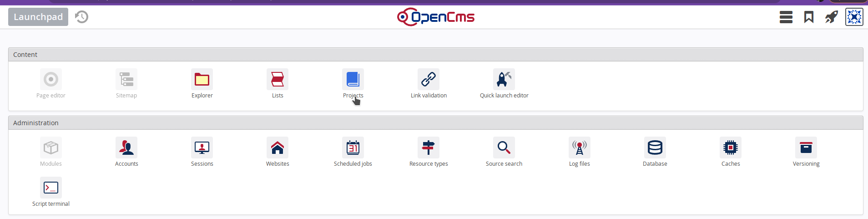Open the history clock icon
This screenshot has height=219, width=868.
click(81, 17)
